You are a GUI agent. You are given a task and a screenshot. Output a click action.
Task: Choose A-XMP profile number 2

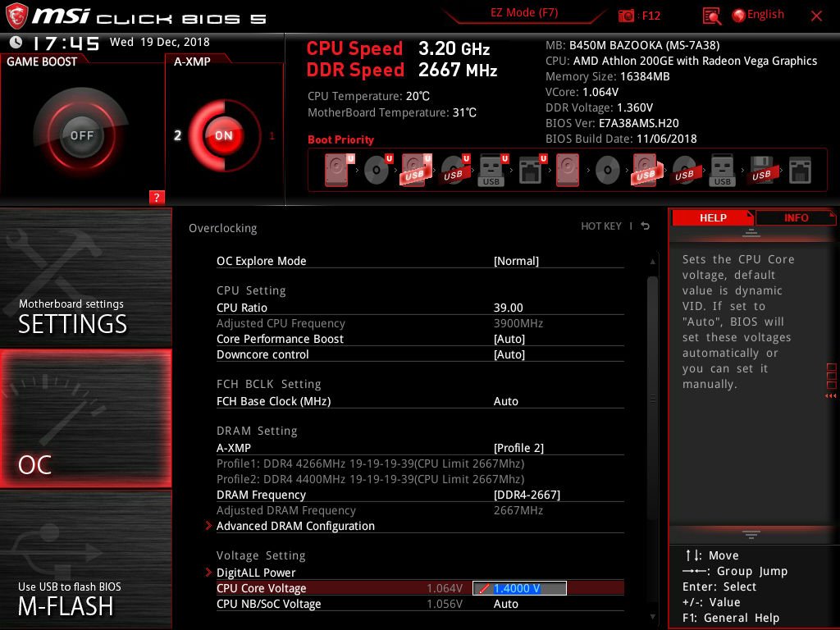tap(177, 135)
